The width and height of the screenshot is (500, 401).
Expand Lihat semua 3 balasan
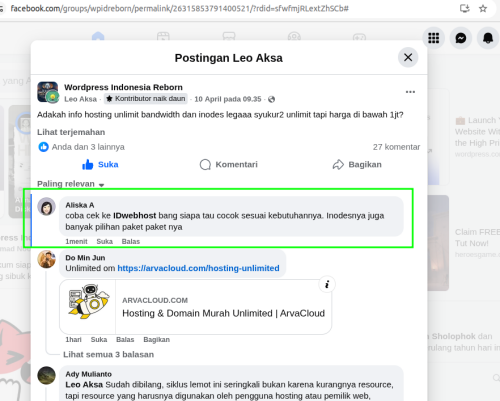pyautogui.click(x=108, y=354)
